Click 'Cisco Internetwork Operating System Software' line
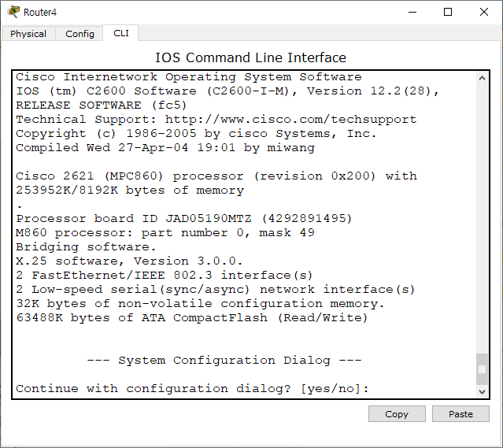Screen dimensions: 503x448 pyautogui.click(x=189, y=77)
